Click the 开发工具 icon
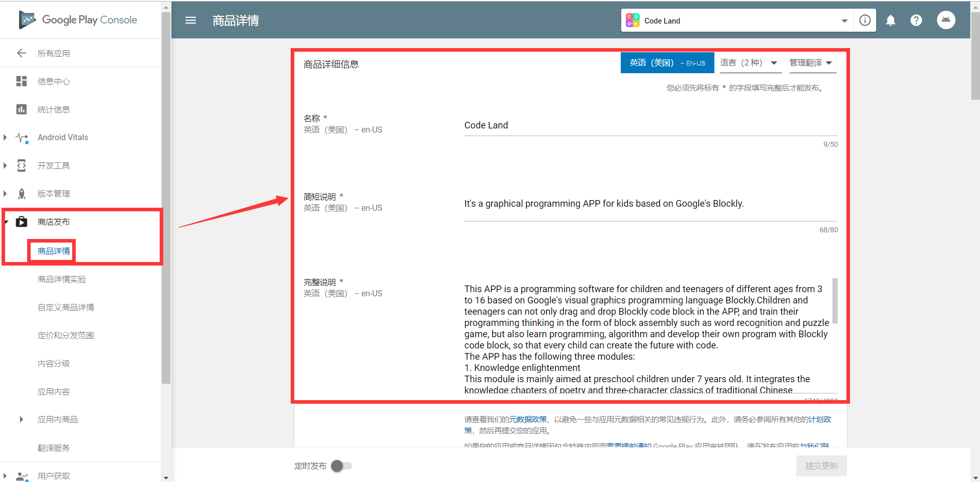This screenshot has width=980, height=482. [x=21, y=166]
